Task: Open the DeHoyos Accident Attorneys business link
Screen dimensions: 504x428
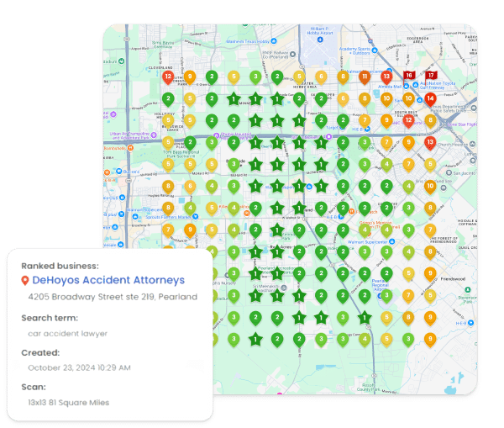Action: [108, 280]
